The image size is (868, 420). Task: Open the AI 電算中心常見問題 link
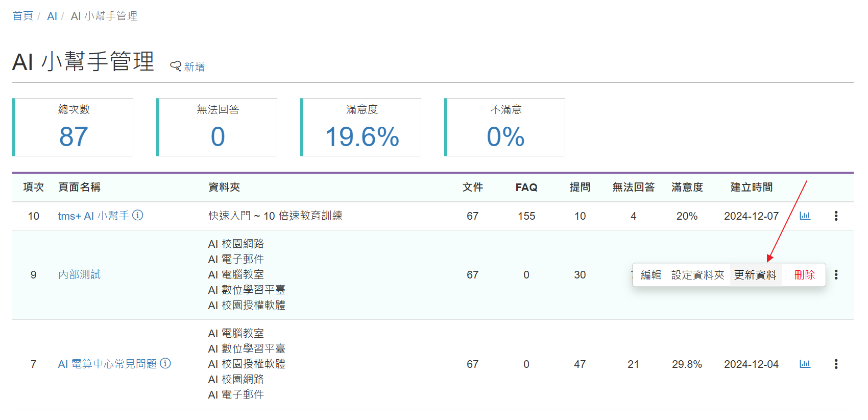pyautogui.click(x=107, y=364)
